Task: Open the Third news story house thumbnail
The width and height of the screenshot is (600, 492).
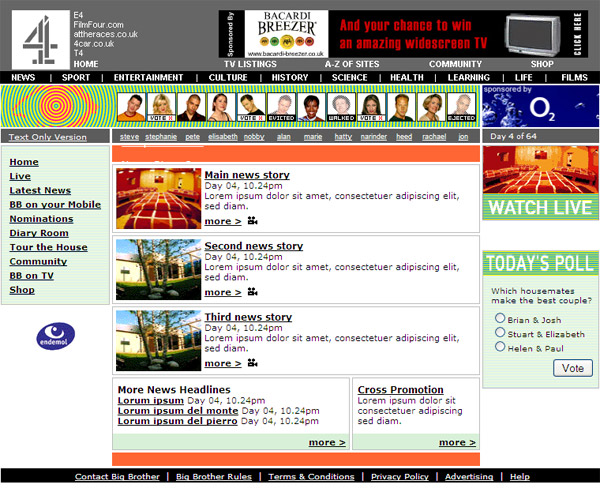Action: (158, 340)
